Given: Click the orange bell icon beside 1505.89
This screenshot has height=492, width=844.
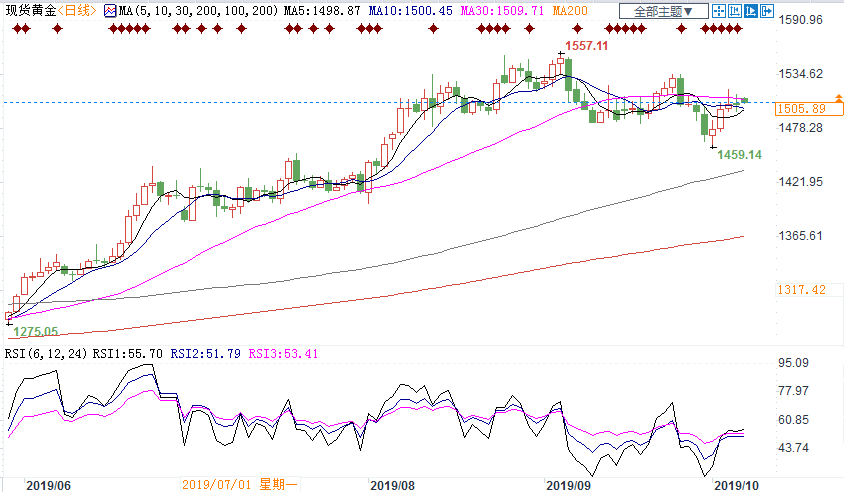Looking at the screenshot, I should (x=838, y=102).
